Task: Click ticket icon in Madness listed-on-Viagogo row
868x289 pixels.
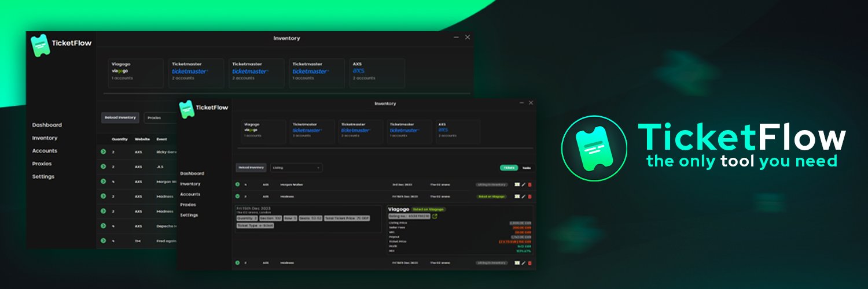Action: [x=517, y=197]
